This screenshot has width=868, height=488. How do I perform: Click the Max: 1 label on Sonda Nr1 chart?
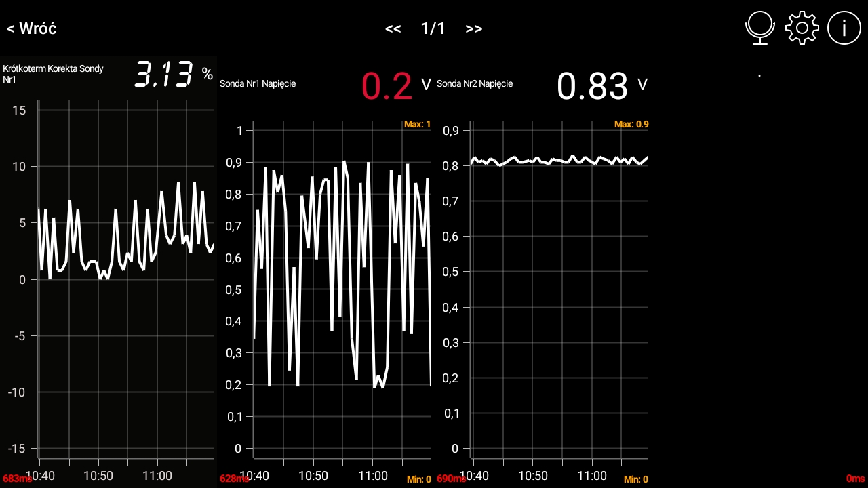click(x=417, y=125)
